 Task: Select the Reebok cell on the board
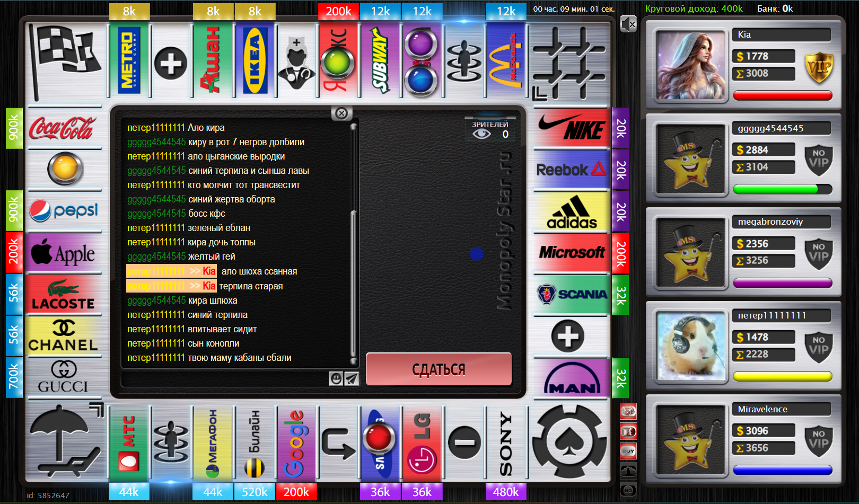coord(572,170)
